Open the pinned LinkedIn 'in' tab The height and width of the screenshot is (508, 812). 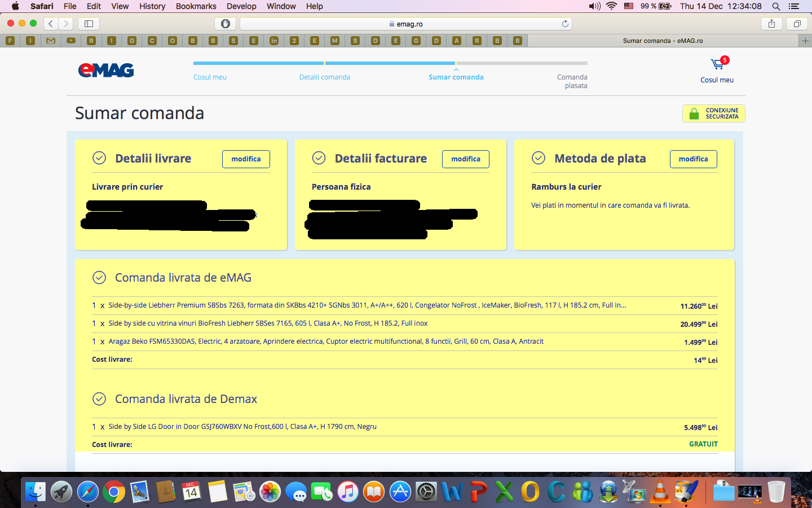[274, 41]
